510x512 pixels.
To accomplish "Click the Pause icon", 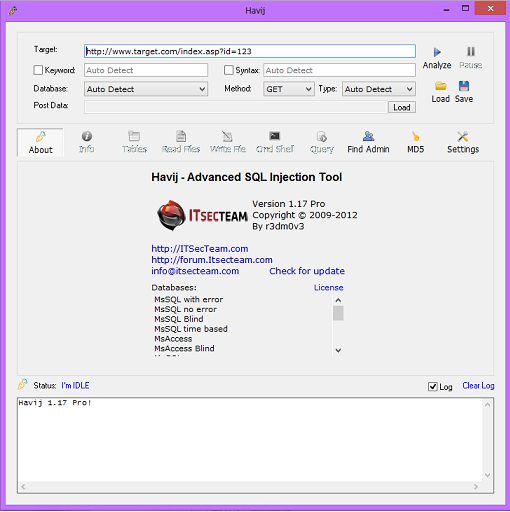I will click(x=471, y=52).
